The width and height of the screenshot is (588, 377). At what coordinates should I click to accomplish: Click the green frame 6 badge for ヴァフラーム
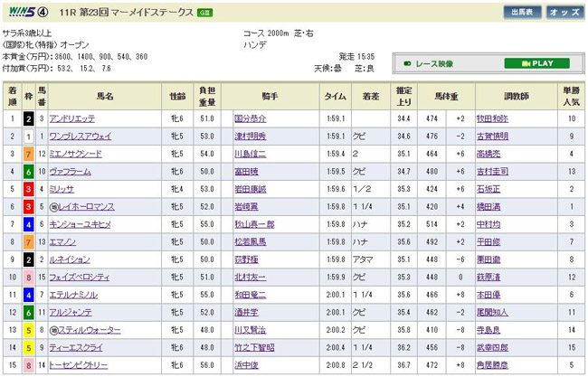click(x=28, y=171)
